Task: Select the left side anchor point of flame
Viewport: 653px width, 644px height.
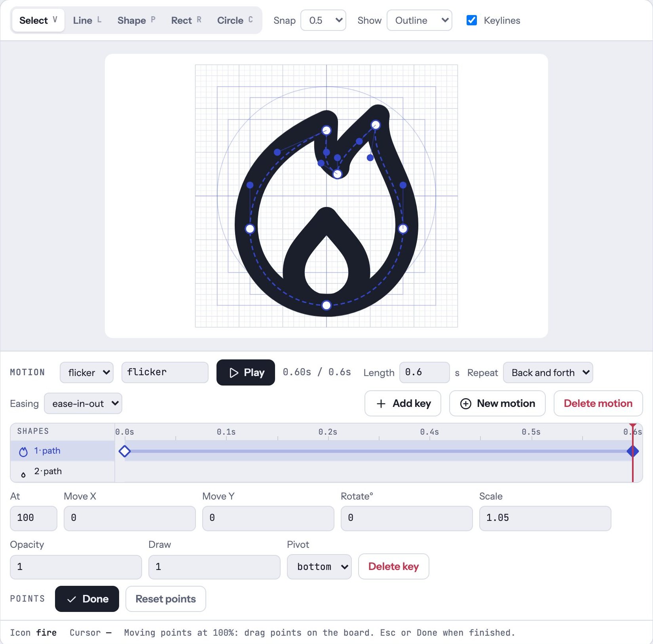Action: tap(250, 228)
